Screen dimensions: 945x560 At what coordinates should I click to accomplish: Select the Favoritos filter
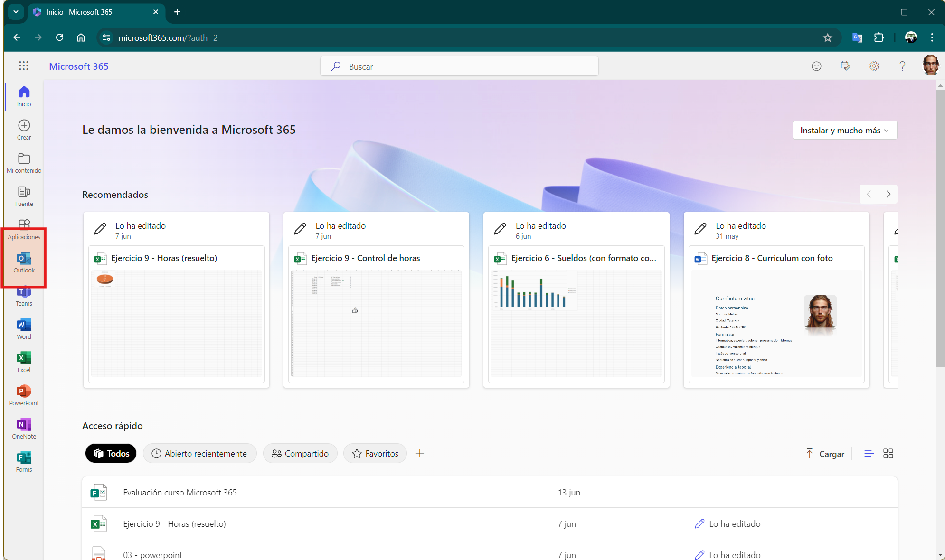tap(375, 453)
